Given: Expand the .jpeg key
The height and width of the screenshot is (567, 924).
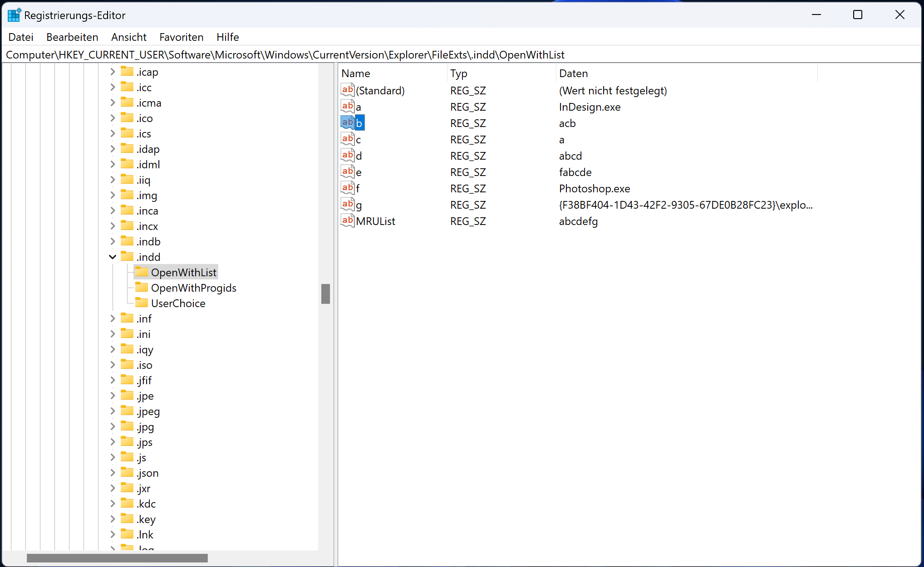Looking at the screenshot, I should pyautogui.click(x=112, y=411).
